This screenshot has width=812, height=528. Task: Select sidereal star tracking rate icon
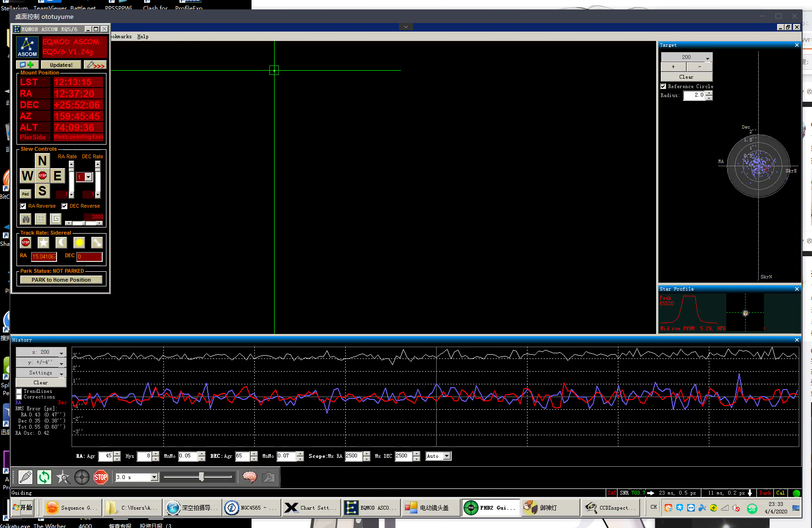(x=43, y=243)
